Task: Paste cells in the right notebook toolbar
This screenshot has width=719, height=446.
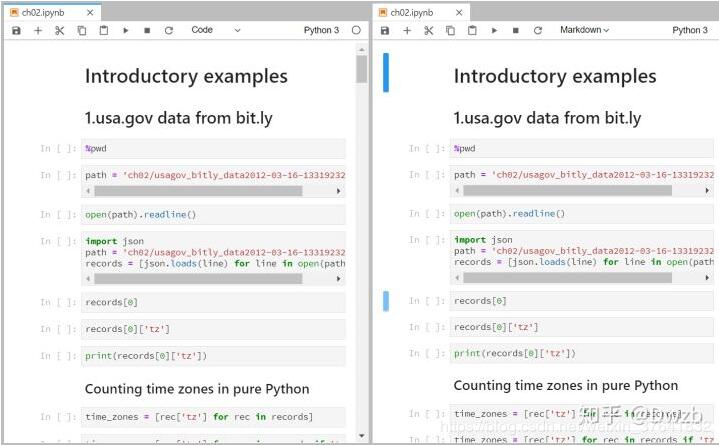Action: (x=472, y=31)
